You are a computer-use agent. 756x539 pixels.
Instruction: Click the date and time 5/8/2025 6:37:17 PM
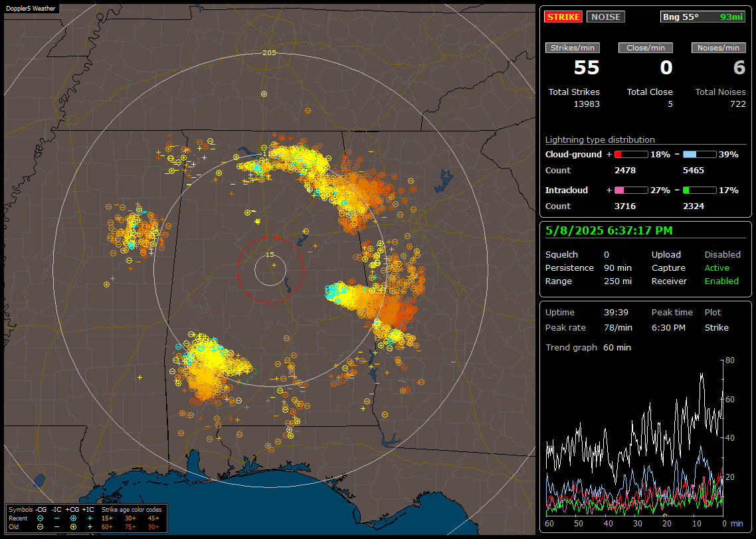click(609, 231)
